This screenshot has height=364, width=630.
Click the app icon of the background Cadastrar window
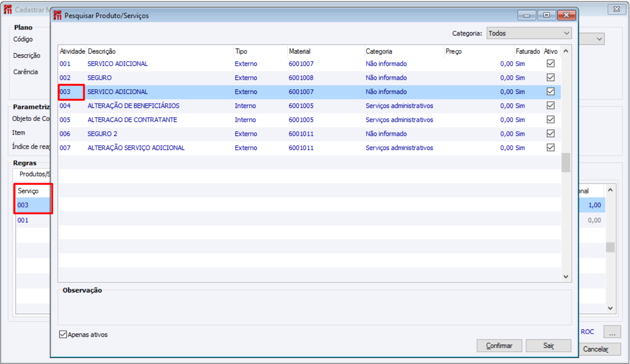click(x=7, y=9)
